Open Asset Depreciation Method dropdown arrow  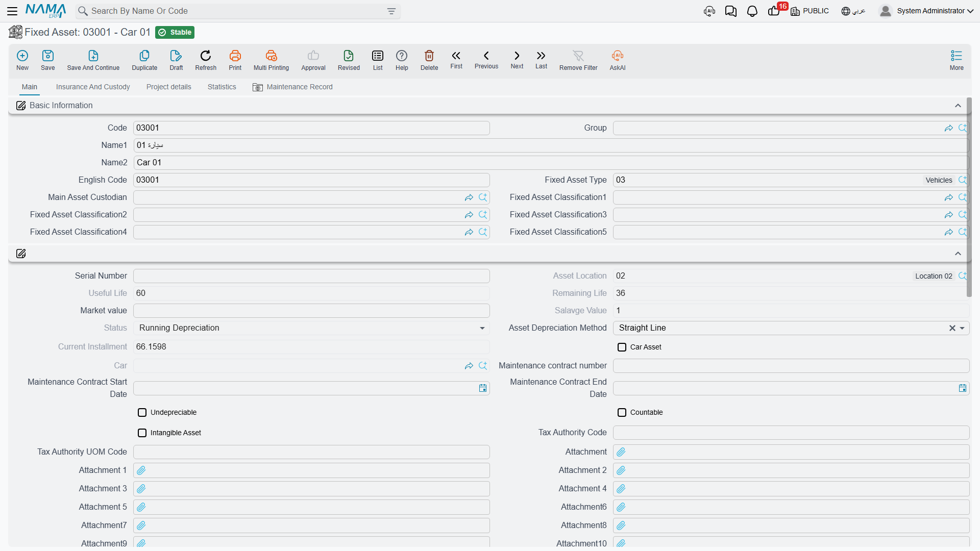962,328
